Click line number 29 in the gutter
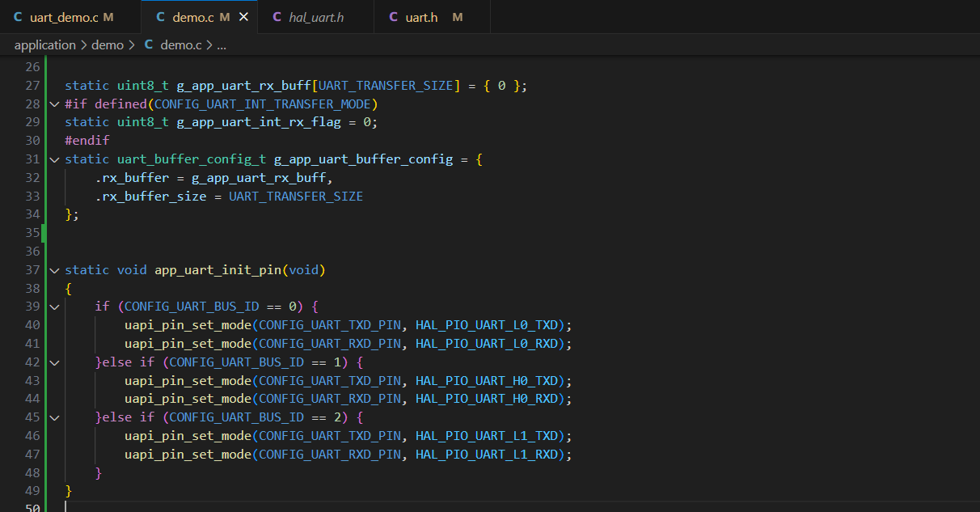The height and width of the screenshot is (512, 980). pos(32,122)
